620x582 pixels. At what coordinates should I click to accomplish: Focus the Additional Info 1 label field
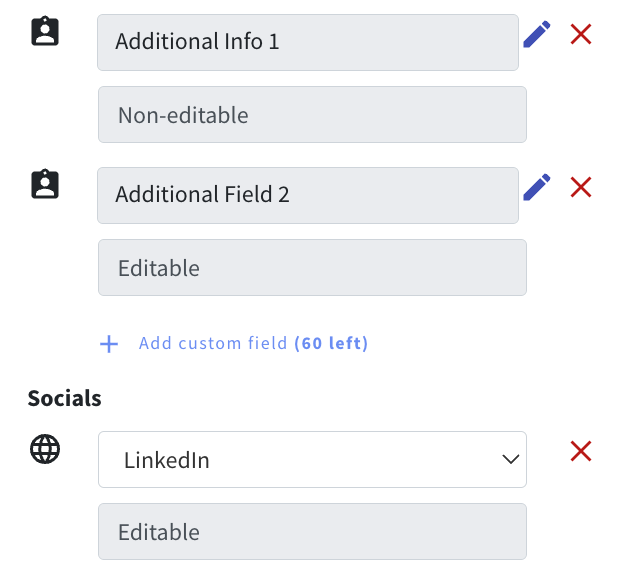click(308, 42)
